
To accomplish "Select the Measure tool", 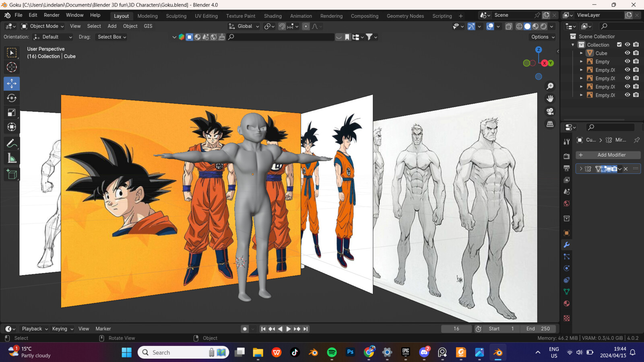I will pyautogui.click(x=12, y=158).
